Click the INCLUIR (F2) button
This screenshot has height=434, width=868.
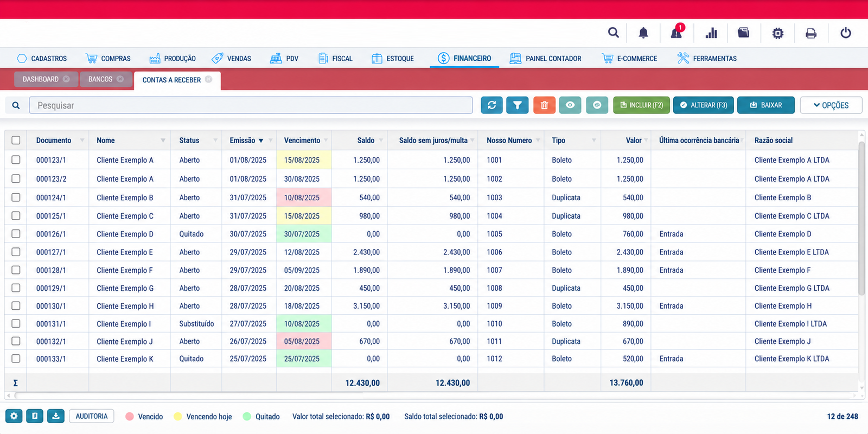tap(641, 105)
